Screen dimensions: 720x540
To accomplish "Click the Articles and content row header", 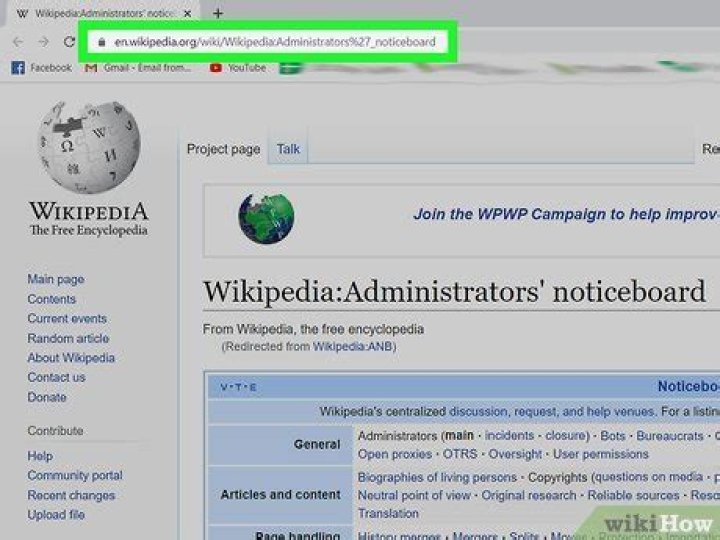I will [281, 495].
